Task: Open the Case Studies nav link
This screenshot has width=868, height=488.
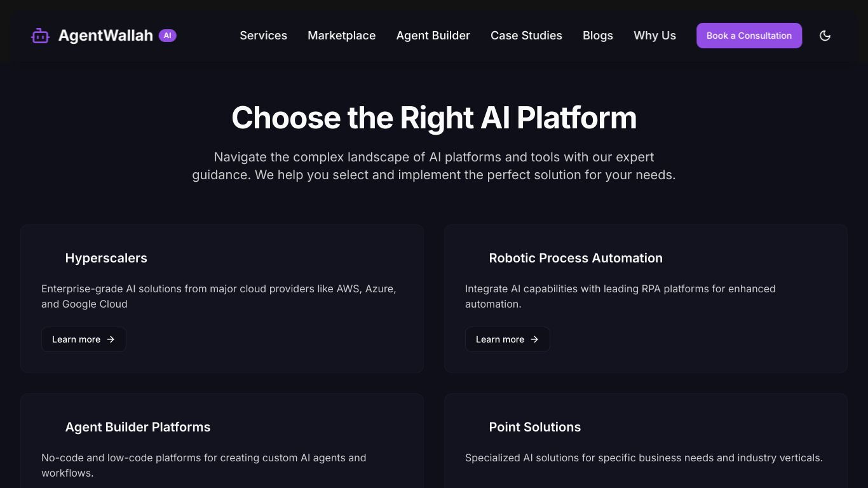Action: tap(526, 36)
